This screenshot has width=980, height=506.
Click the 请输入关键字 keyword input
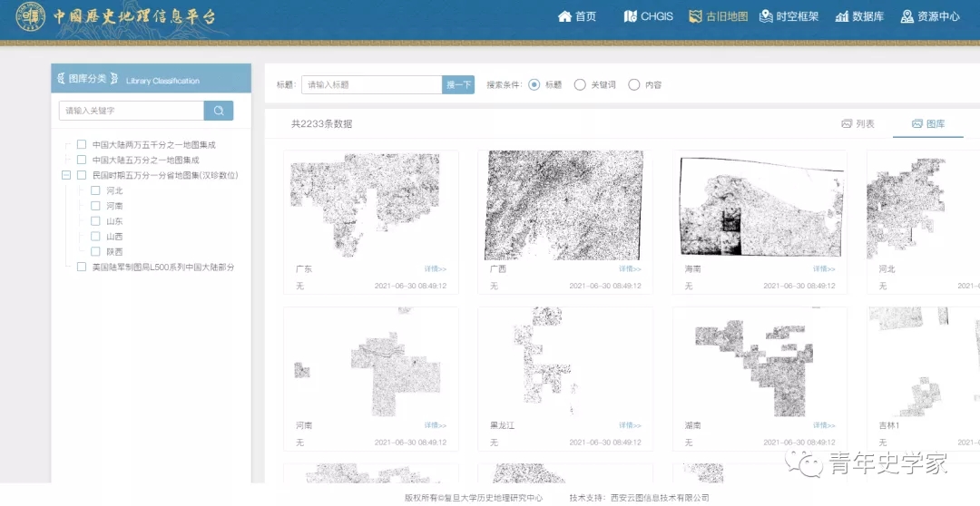pos(132,111)
